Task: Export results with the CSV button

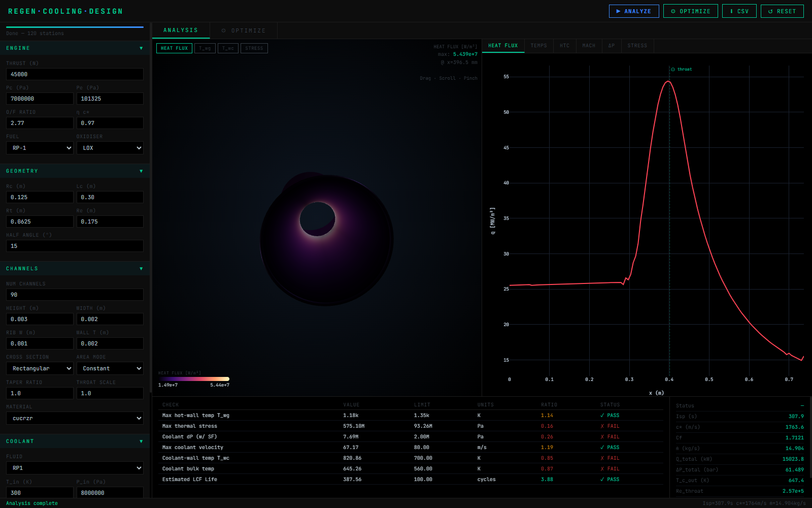Action: click(x=739, y=11)
